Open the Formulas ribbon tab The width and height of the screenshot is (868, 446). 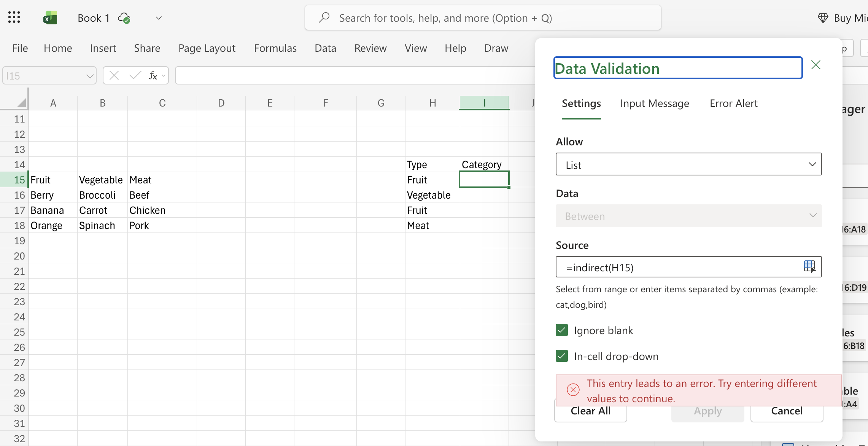tap(275, 48)
